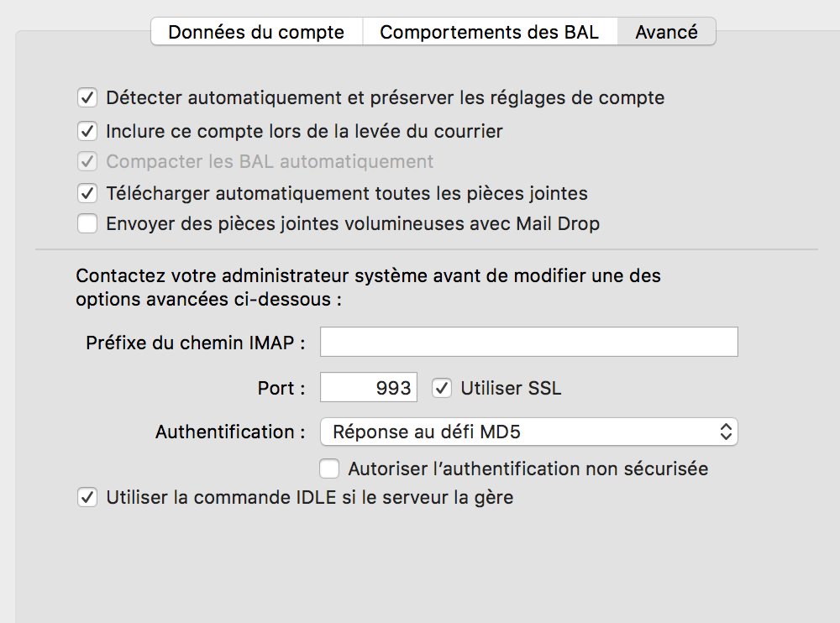Click the "Port :" label text
The height and width of the screenshot is (623, 840).
point(281,389)
